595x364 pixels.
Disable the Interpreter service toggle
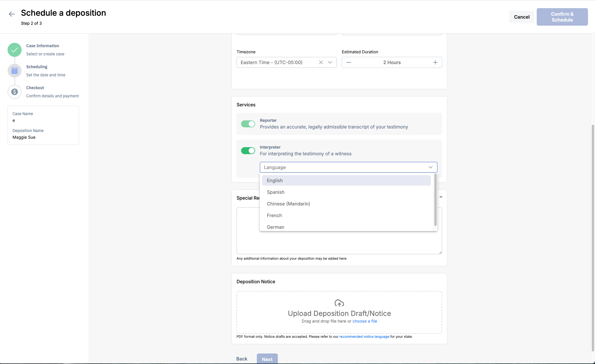coord(248,151)
